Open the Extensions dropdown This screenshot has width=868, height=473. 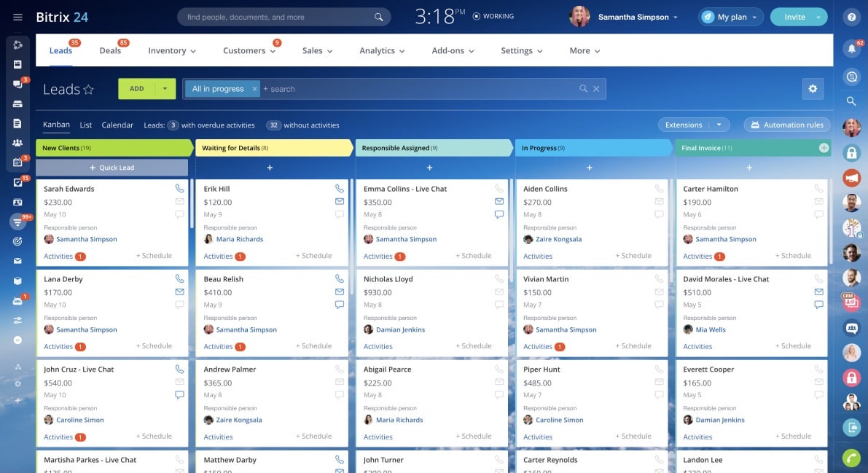pyautogui.click(x=693, y=125)
